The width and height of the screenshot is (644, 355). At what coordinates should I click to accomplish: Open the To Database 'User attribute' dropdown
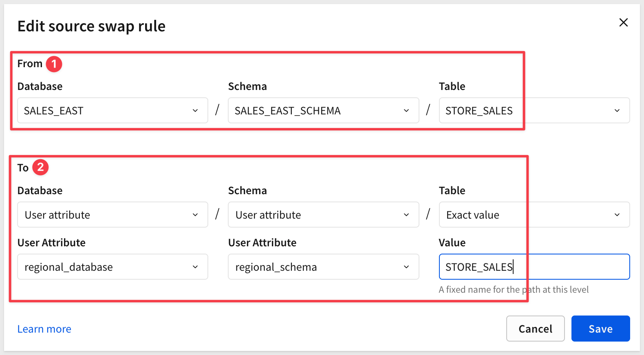click(112, 215)
